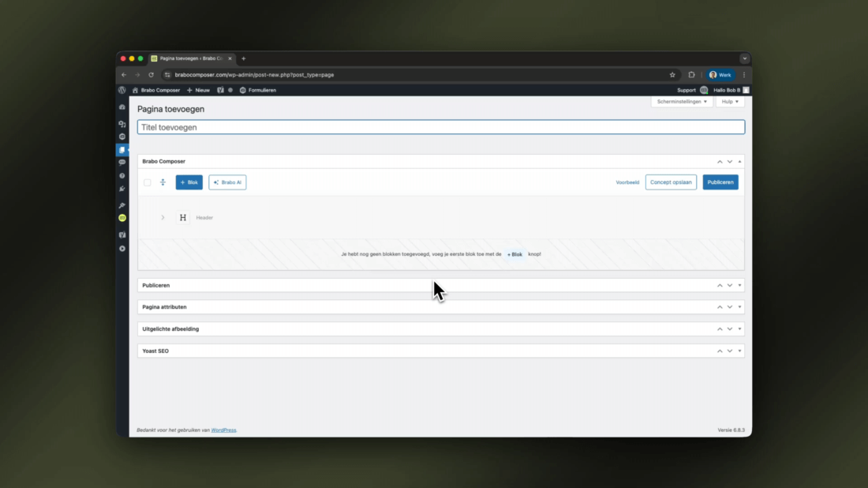Open the Scherminstellingen dropdown

click(682, 102)
